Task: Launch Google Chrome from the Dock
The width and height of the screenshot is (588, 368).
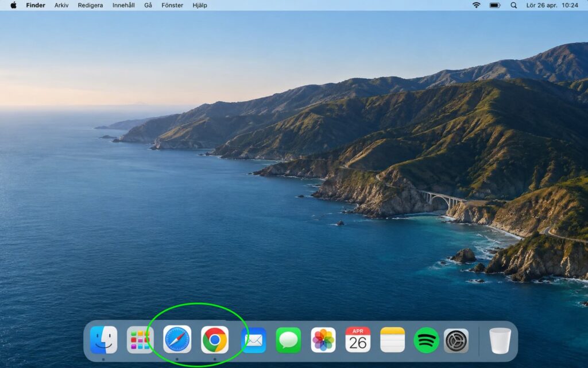Action: point(215,340)
